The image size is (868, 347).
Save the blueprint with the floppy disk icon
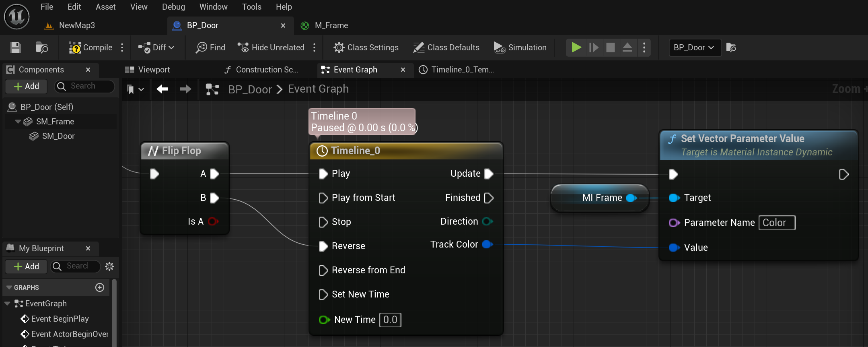point(16,48)
